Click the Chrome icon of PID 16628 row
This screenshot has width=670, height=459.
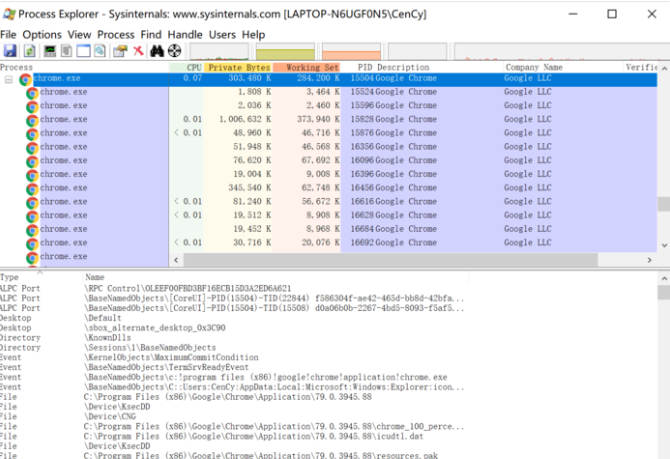(32, 216)
